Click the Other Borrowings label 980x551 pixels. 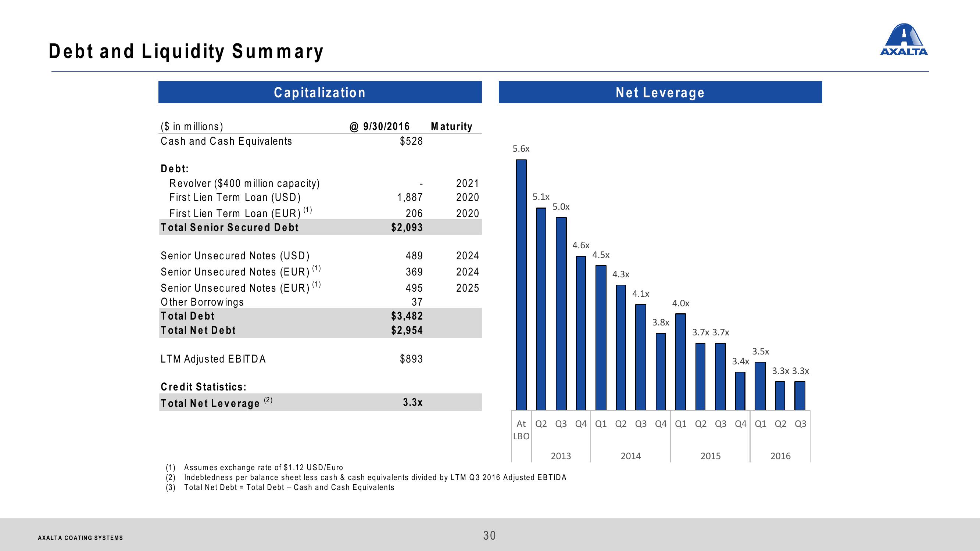pyautogui.click(x=202, y=302)
